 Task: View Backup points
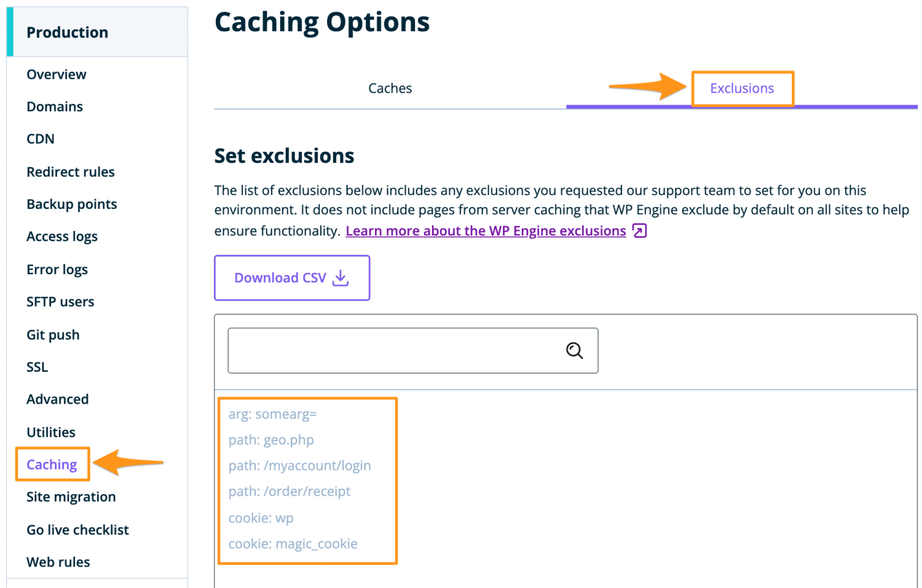point(71,203)
